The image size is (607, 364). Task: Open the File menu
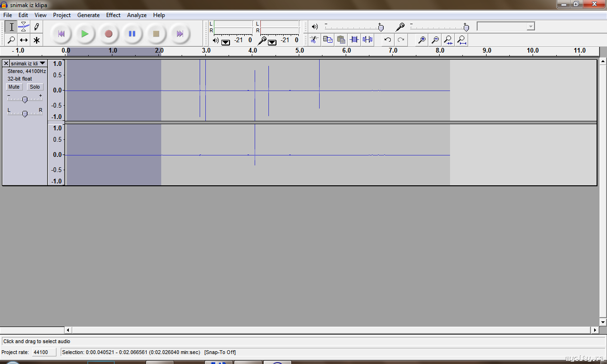click(8, 15)
